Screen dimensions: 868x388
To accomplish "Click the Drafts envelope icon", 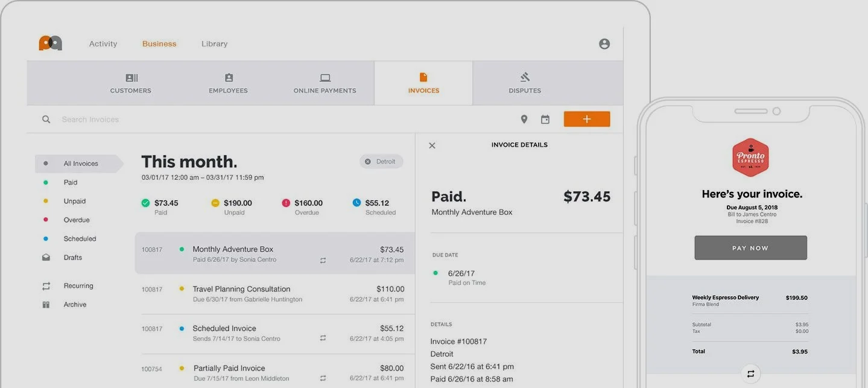I will pyautogui.click(x=46, y=257).
